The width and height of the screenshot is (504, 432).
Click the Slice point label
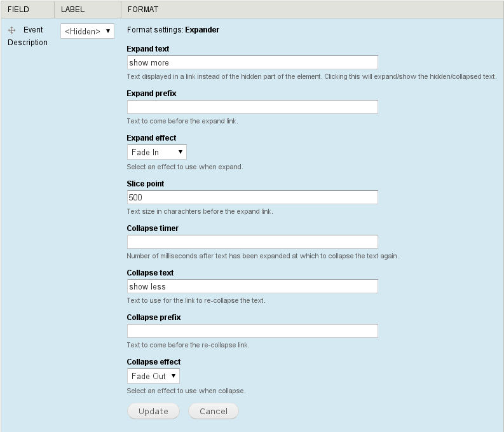click(x=146, y=184)
